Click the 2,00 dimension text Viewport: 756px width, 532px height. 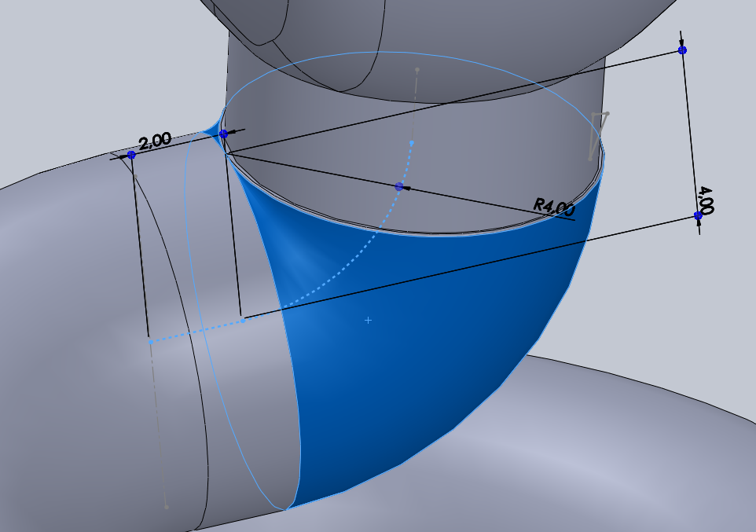pyautogui.click(x=155, y=141)
